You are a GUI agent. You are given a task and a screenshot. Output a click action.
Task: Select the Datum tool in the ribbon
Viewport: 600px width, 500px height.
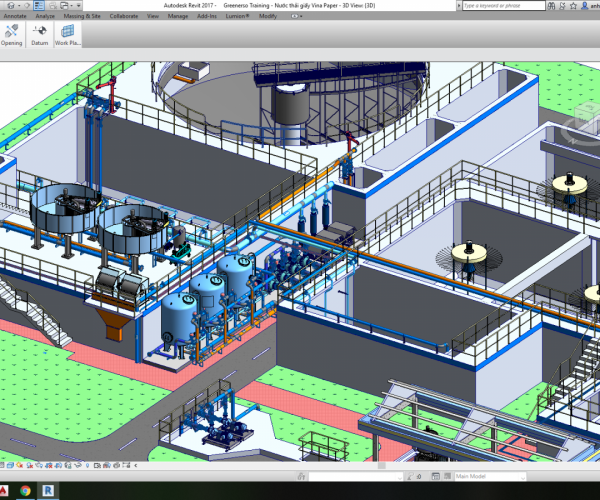click(x=40, y=36)
